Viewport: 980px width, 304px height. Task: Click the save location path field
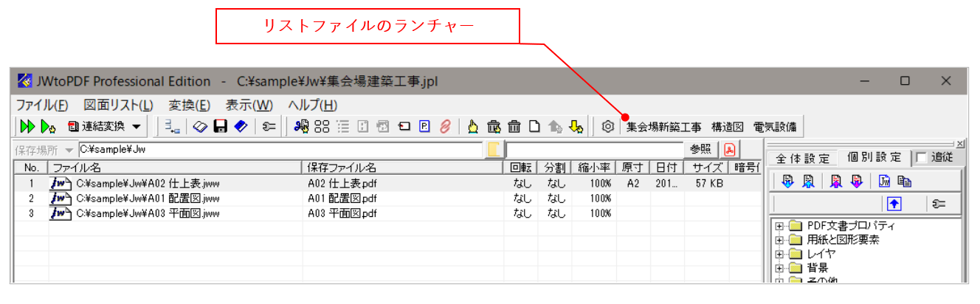click(280, 149)
